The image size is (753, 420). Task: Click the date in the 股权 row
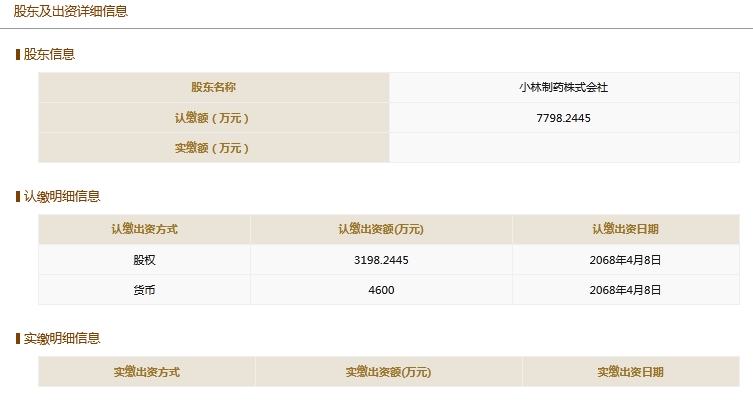tap(625, 260)
